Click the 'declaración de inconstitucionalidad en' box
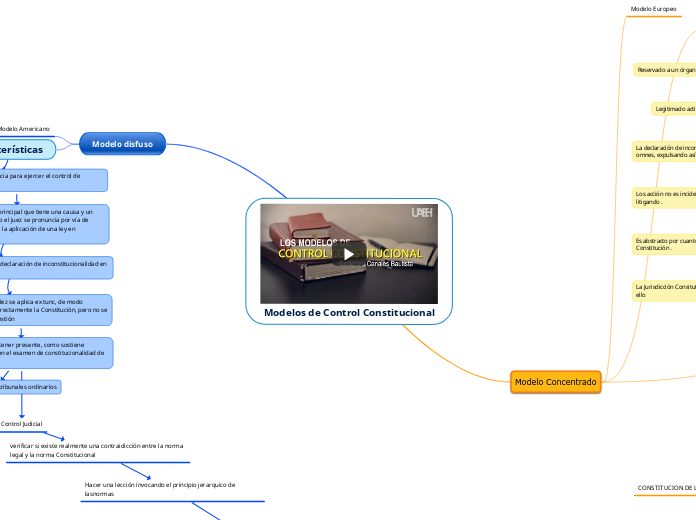 (56, 268)
